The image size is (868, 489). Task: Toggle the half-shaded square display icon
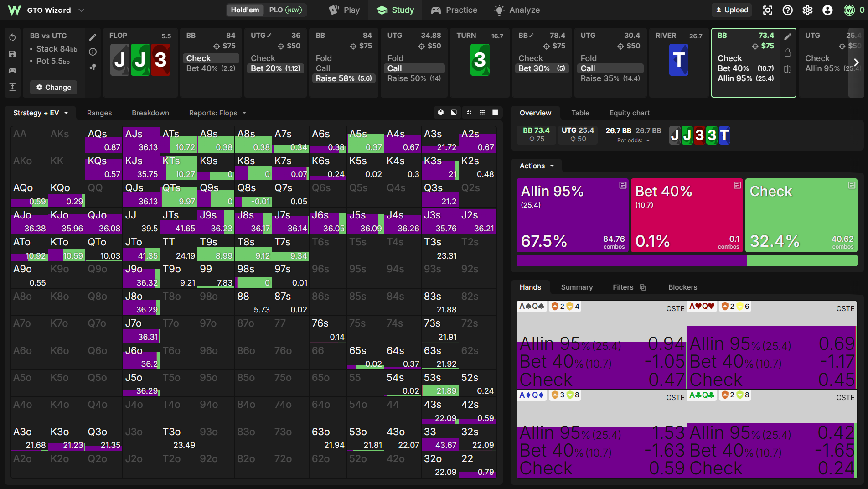point(454,113)
